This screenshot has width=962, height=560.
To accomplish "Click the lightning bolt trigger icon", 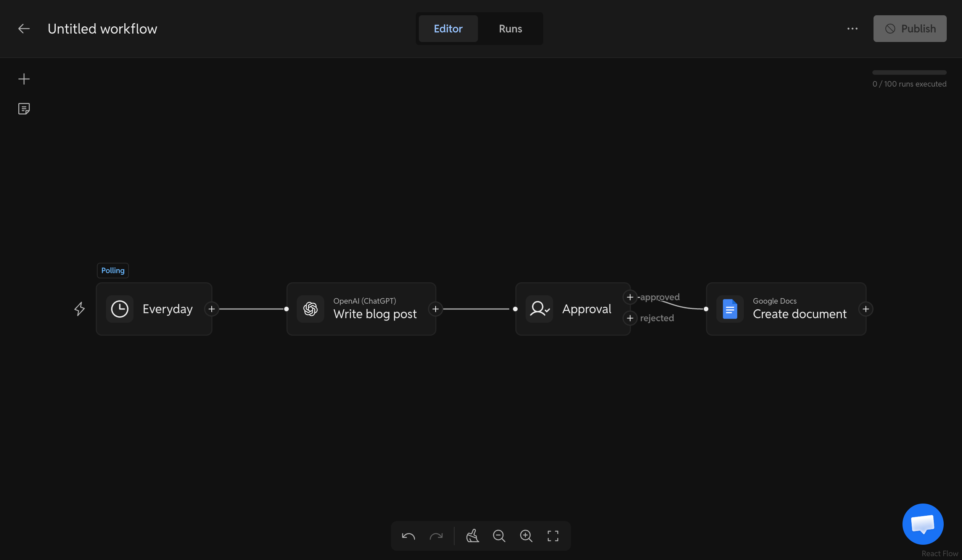I will pyautogui.click(x=79, y=309).
